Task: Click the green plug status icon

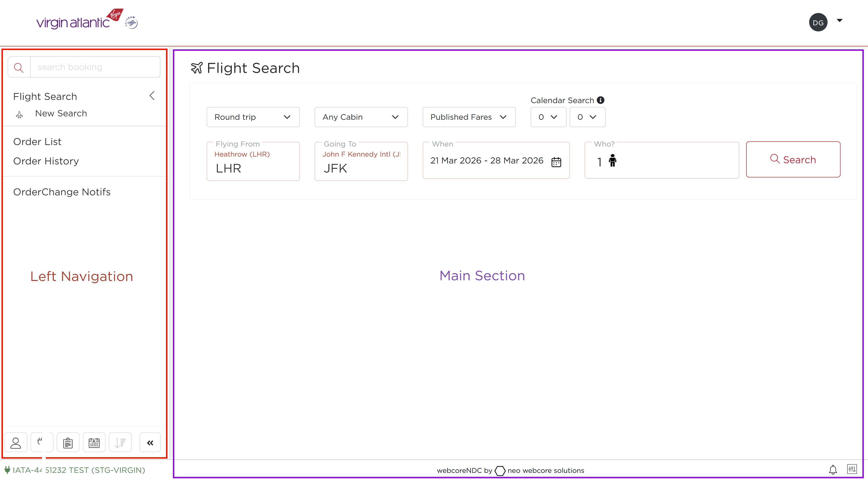Action: point(7,470)
